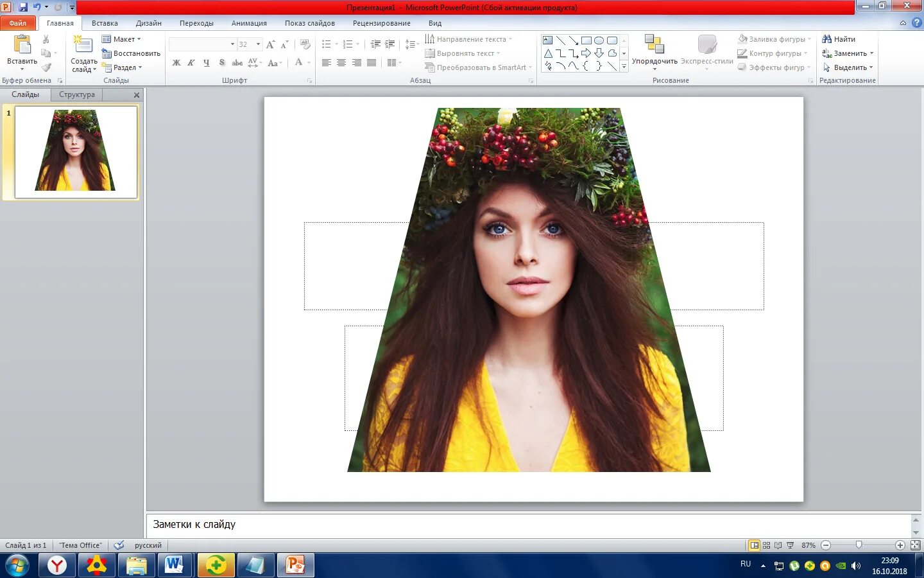Switch to the Структура pane tab
The height and width of the screenshot is (578, 924).
pyautogui.click(x=77, y=94)
